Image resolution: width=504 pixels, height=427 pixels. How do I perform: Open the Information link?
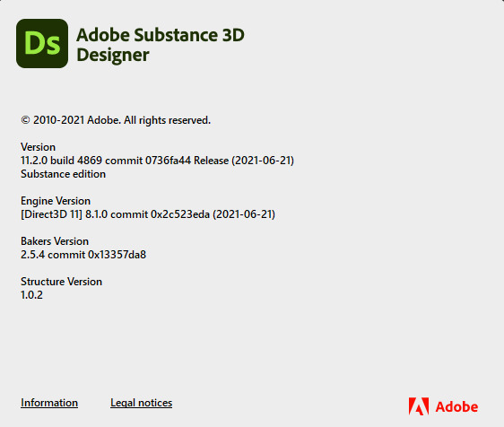click(x=49, y=403)
